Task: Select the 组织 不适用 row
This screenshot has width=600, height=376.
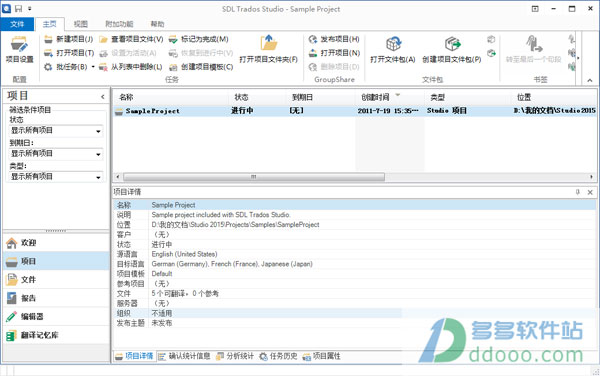Action: tap(354, 313)
